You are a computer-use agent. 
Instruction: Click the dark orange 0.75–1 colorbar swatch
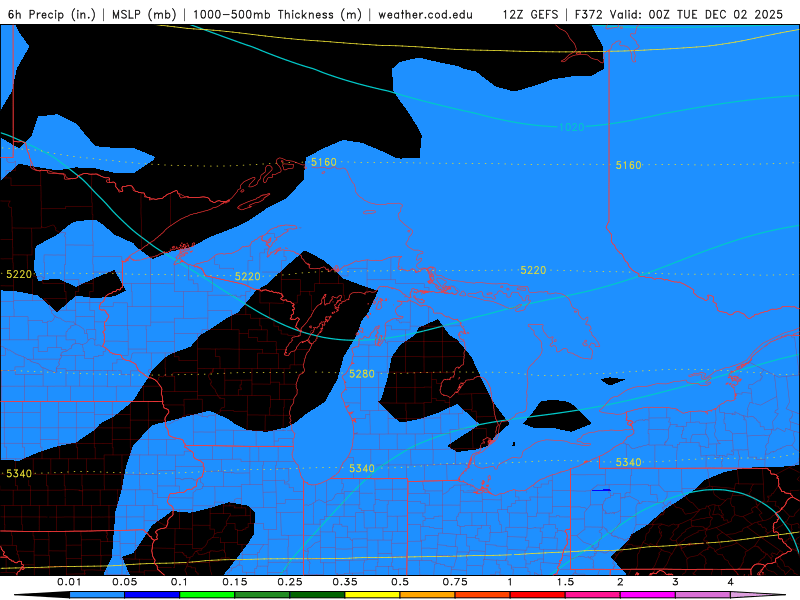point(483,595)
